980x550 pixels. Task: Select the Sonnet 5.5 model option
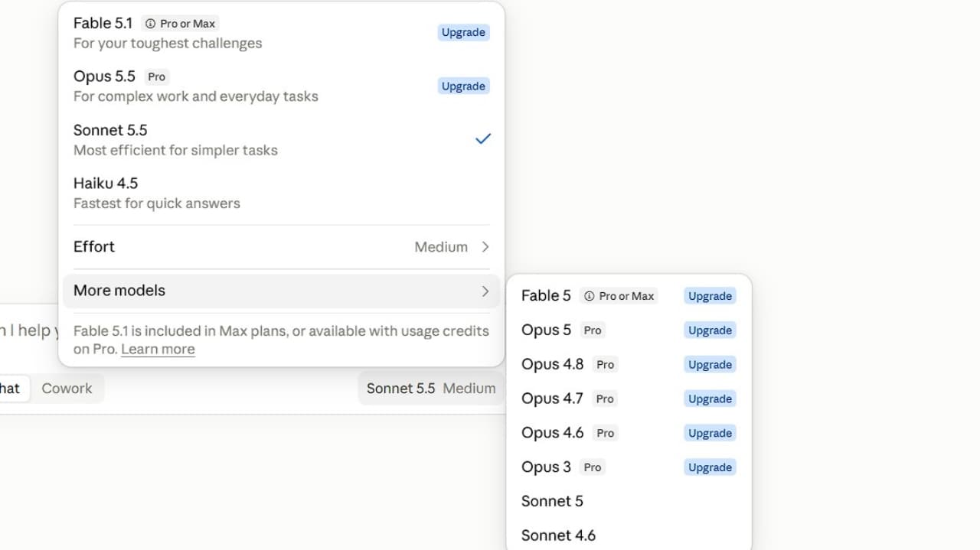point(281,139)
